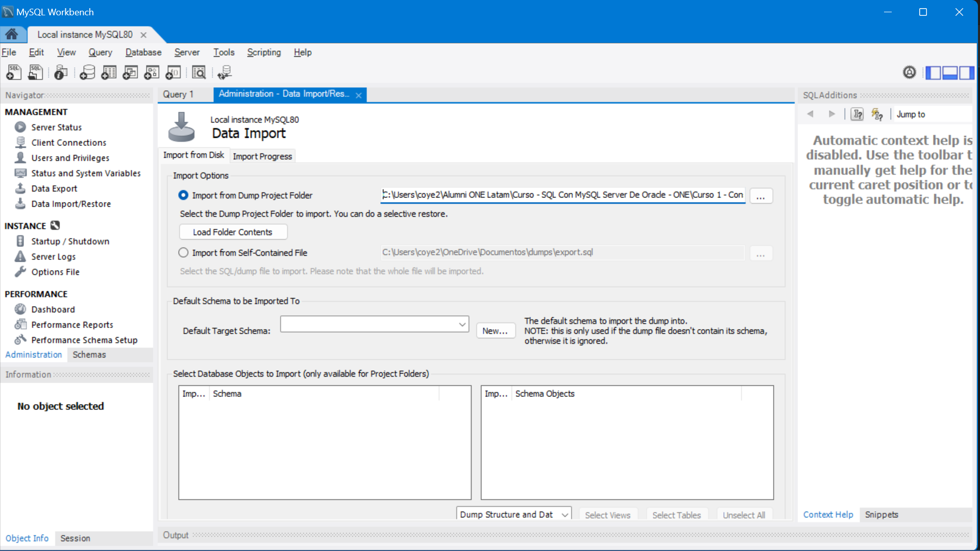Click Select Tables button

(x=676, y=515)
